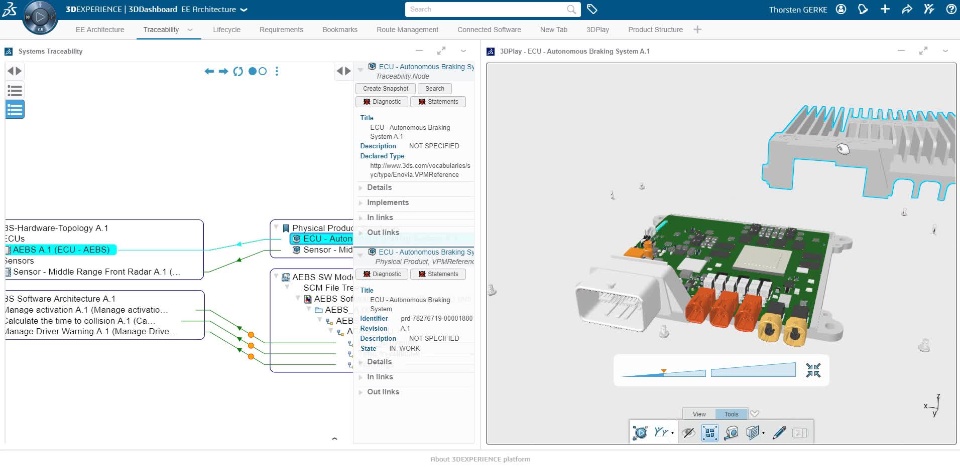Open the notifications tag icon in header
This screenshot has width=960, height=467.
pyautogui.click(x=863, y=9)
